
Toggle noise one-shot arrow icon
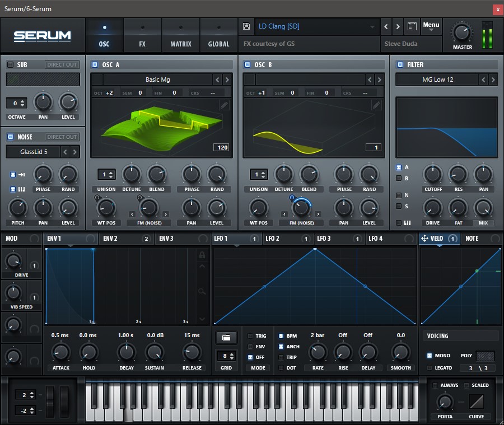click(x=21, y=175)
